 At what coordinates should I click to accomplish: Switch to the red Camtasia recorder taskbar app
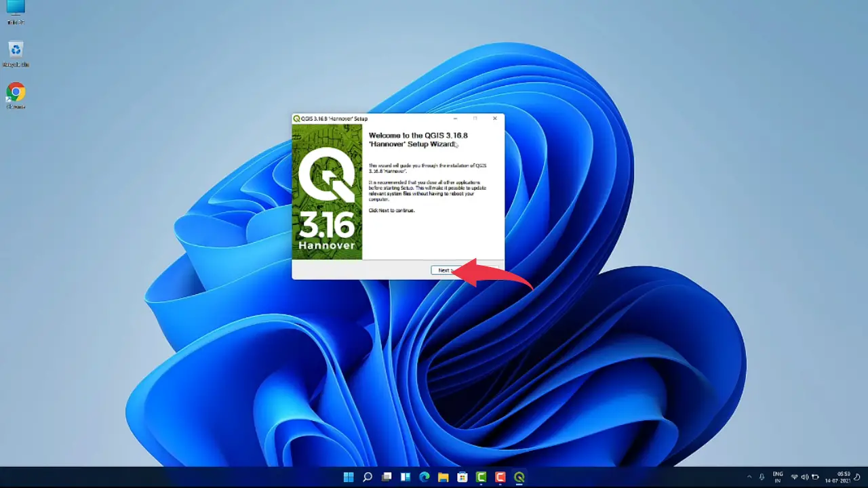500,477
